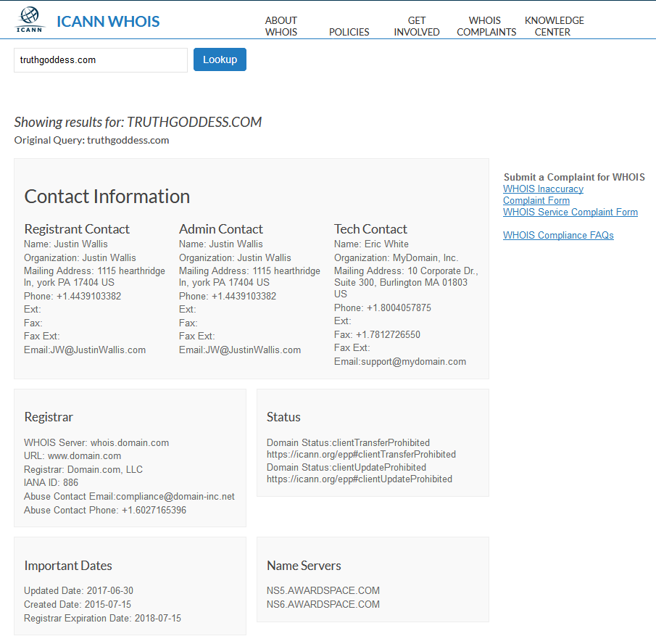Select the Registrant Email:JW@JustinWallis.com line
This screenshot has width=656, height=644.
pos(85,350)
